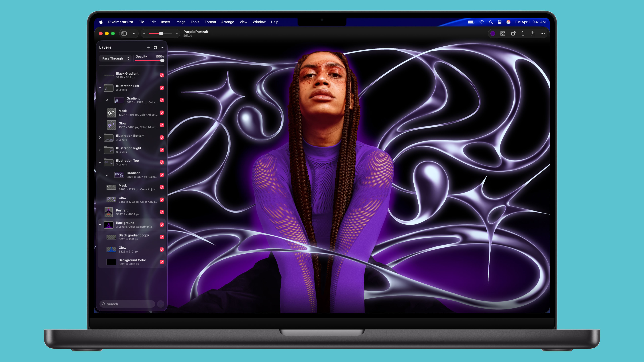Screen dimensions: 644x362
Task: Expand the Illustration Bottom group
Action: tap(100, 137)
